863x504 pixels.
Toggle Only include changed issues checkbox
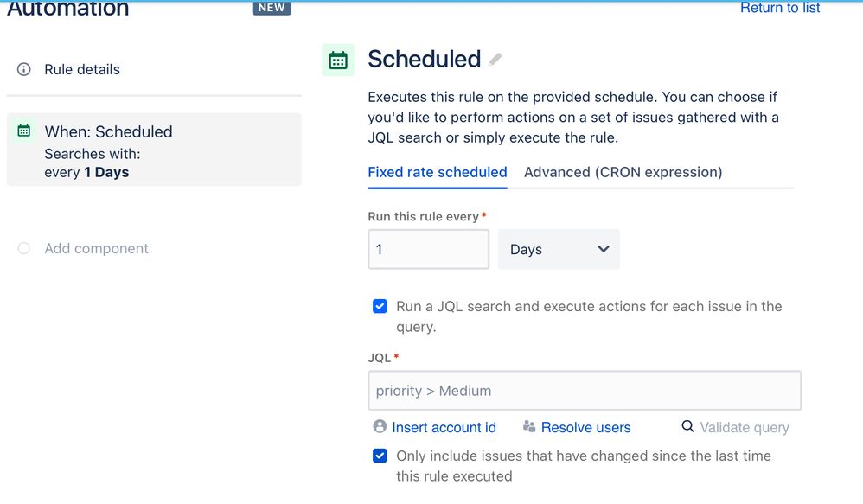point(380,456)
